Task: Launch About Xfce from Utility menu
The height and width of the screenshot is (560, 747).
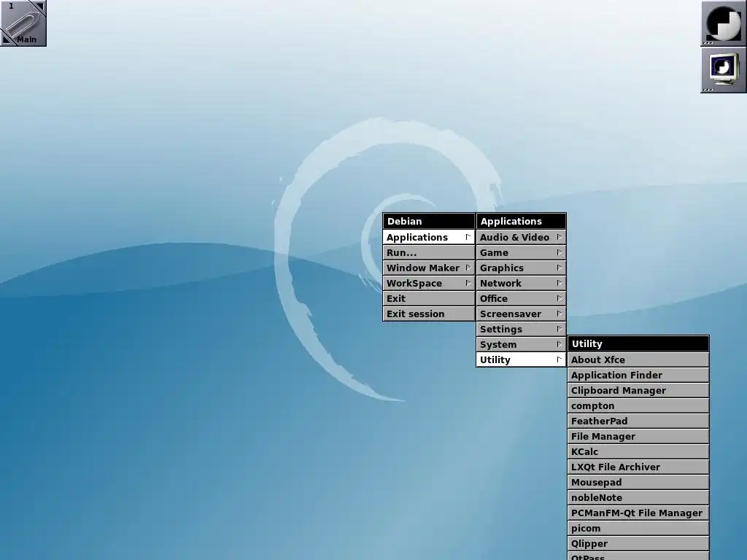Action: 638,359
